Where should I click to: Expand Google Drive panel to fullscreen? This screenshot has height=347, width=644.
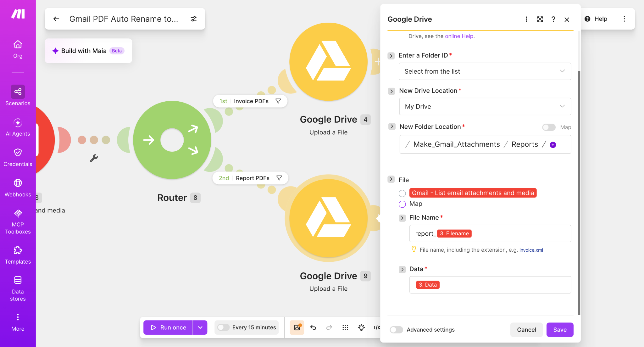[540, 19]
